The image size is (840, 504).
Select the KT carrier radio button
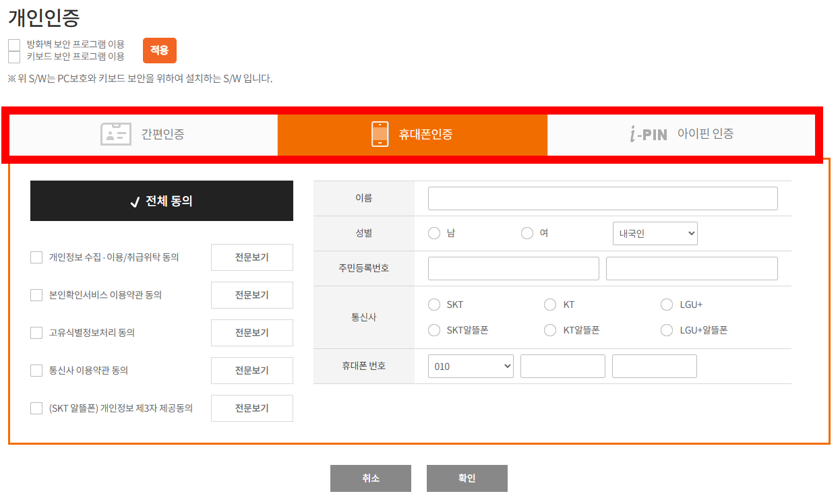point(550,305)
